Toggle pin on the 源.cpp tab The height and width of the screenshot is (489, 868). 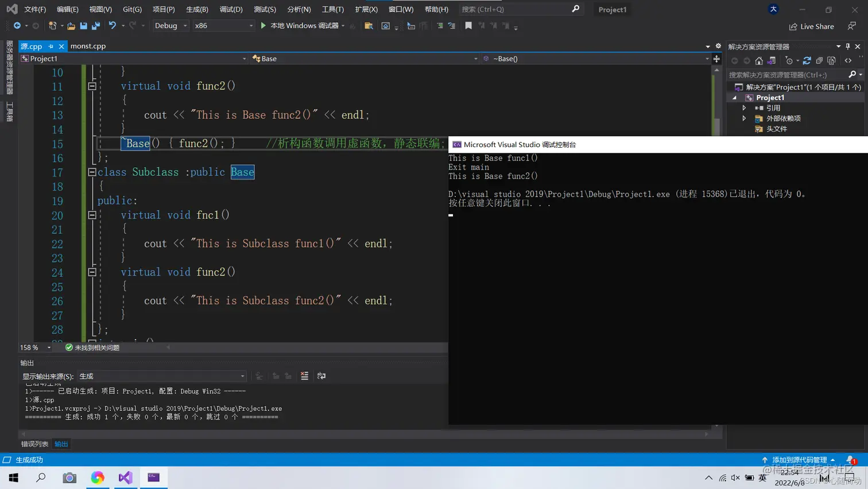(x=51, y=47)
